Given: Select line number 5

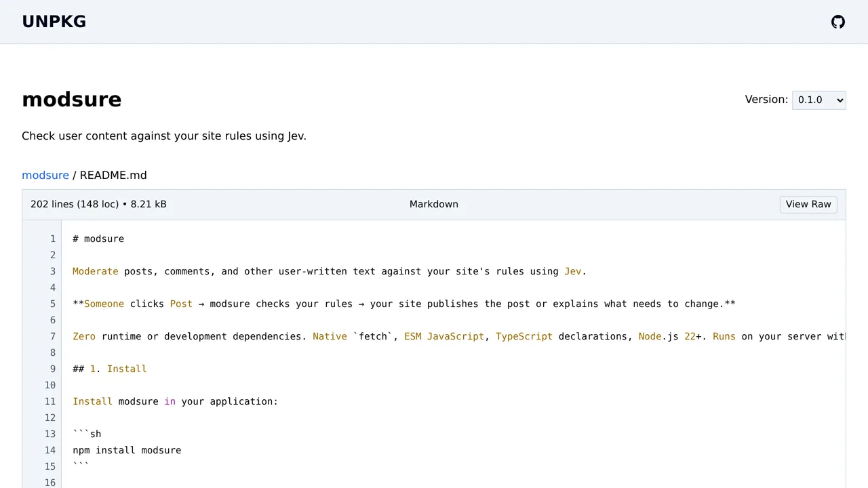Looking at the screenshot, I should click(53, 304).
